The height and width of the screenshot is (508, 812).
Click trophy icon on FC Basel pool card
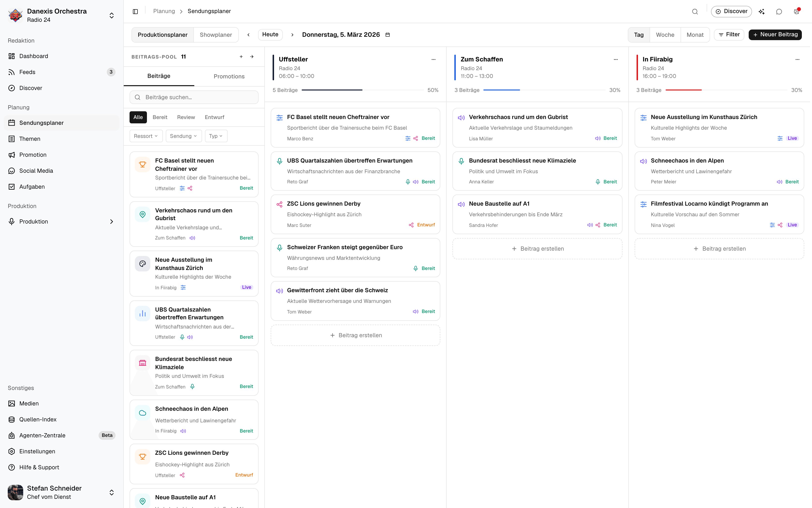[143, 164]
